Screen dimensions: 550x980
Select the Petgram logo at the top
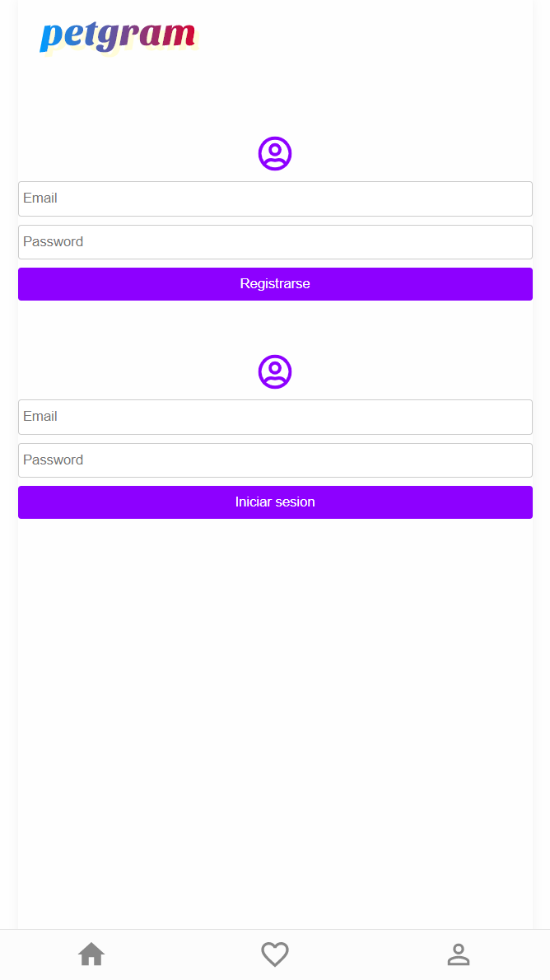119,36
